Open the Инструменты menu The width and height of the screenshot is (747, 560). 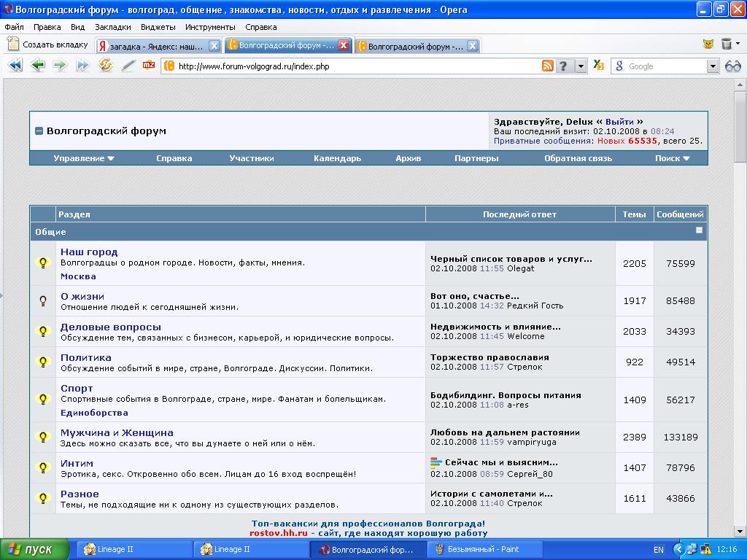tap(210, 27)
